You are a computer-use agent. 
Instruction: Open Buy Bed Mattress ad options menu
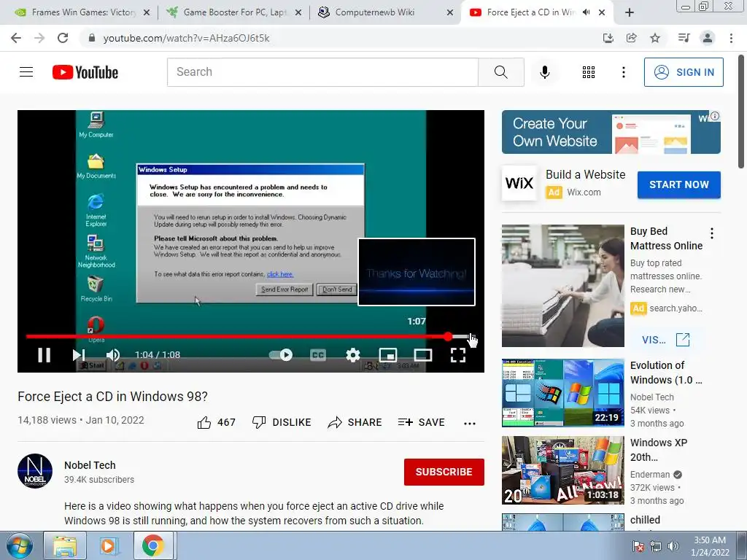pyautogui.click(x=712, y=233)
